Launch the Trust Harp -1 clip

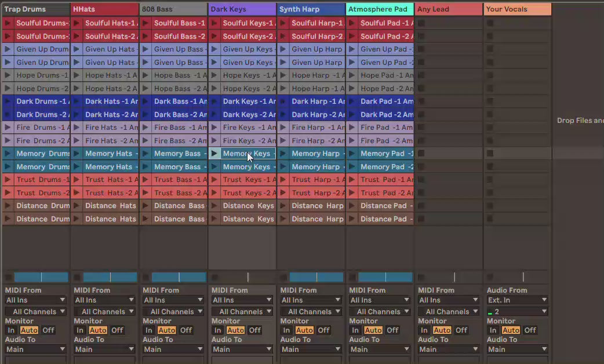(283, 180)
